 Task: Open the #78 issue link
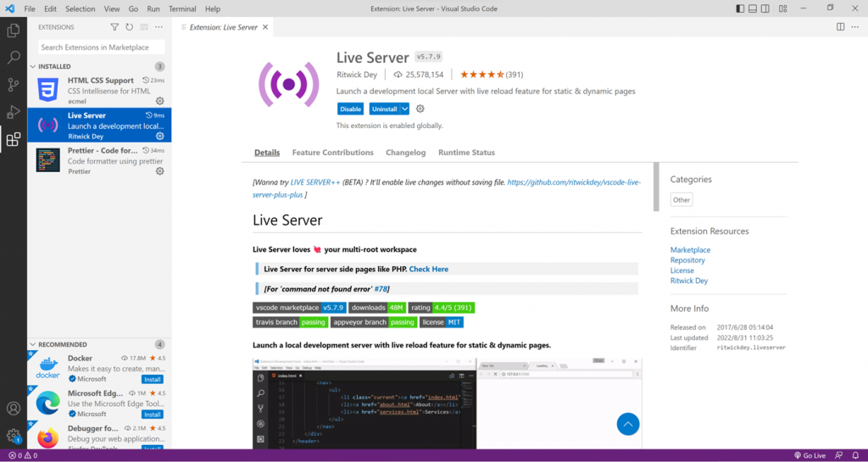point(381,289)
